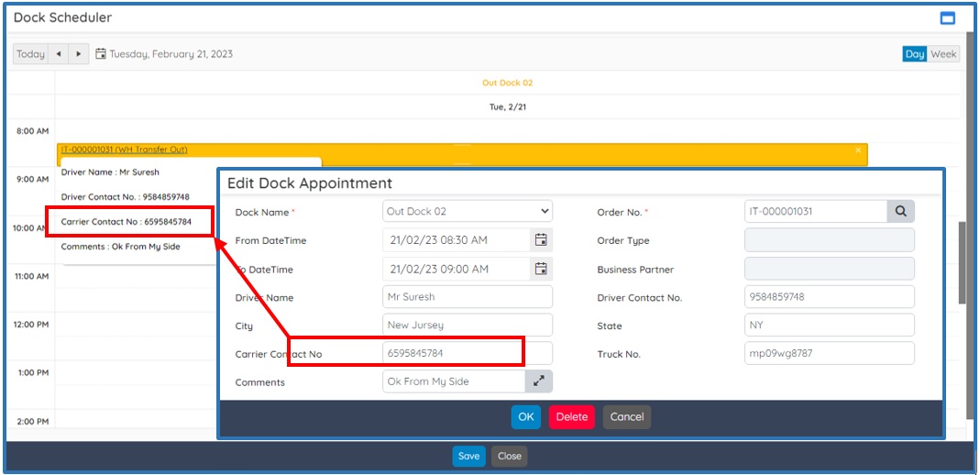Save the dock schedule
Viewport: 980px width, 475px height.
click(468, 456)
